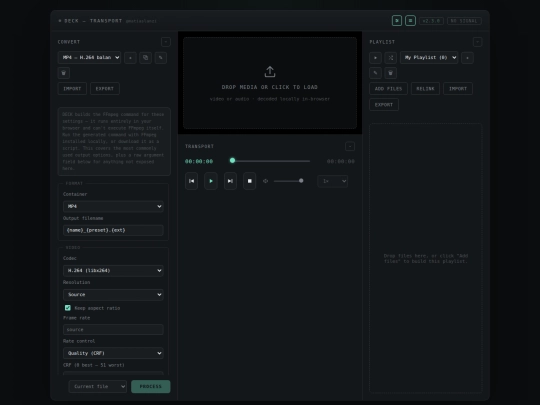Click the Relink button
The image size is (540, 405).
(425, 89)
